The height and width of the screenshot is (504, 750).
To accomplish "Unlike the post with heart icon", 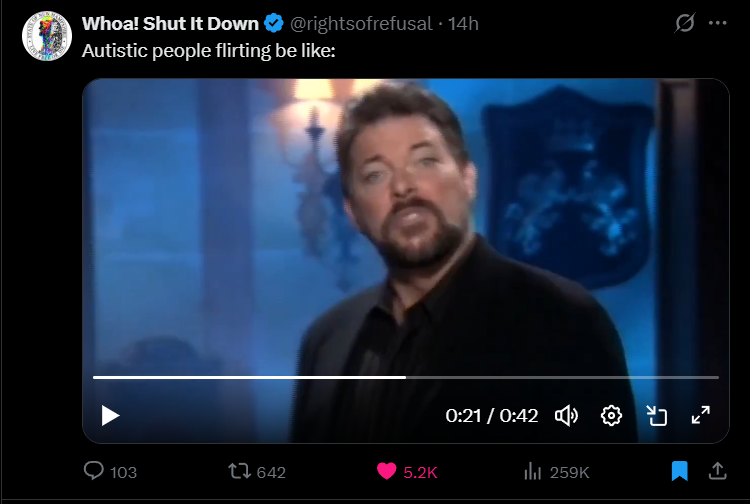I will tap(386, 471).
